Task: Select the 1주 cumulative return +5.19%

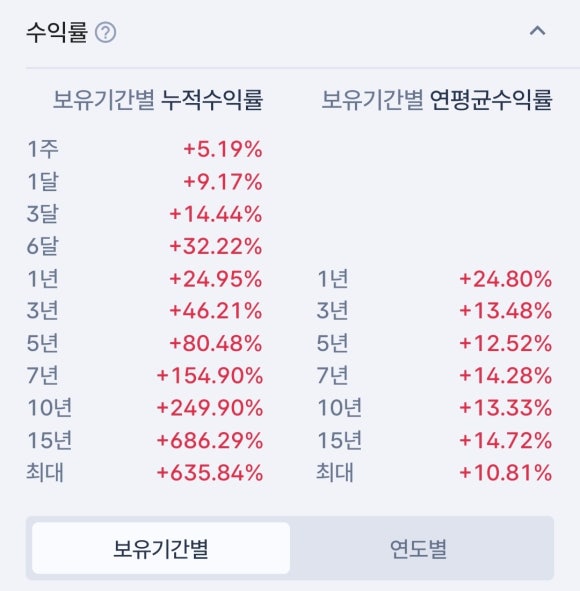Action: 223,149
